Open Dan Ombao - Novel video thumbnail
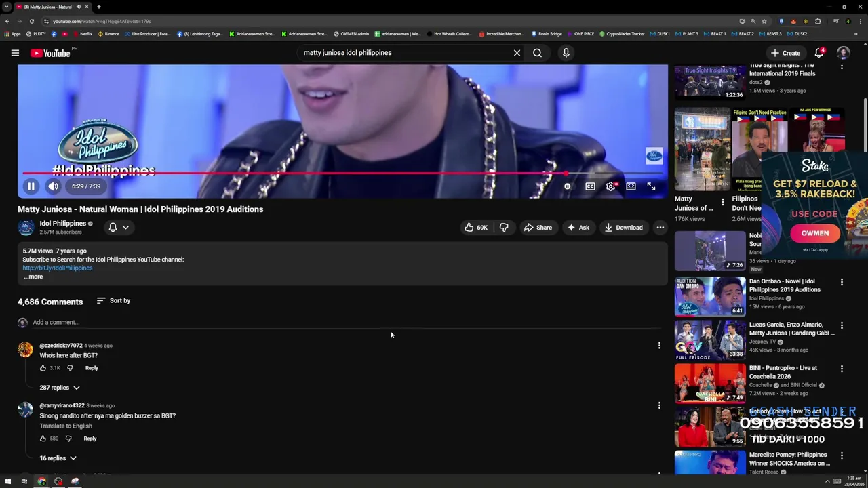Viewport: 868px width, 488px height. coord(710,296)
